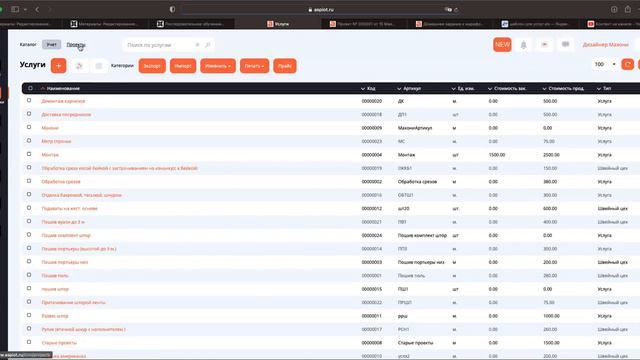Open the chat message icon in header
640x360 pixels.
pyautogui.click(x=565, y=44)
